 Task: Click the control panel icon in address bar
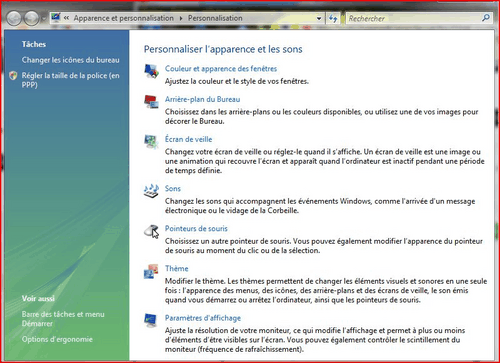[x=56, y=17]
